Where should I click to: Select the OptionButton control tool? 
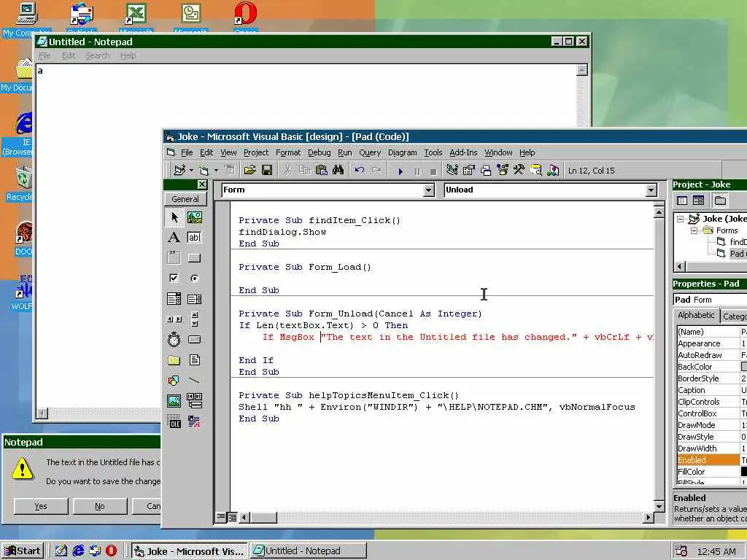194,279
